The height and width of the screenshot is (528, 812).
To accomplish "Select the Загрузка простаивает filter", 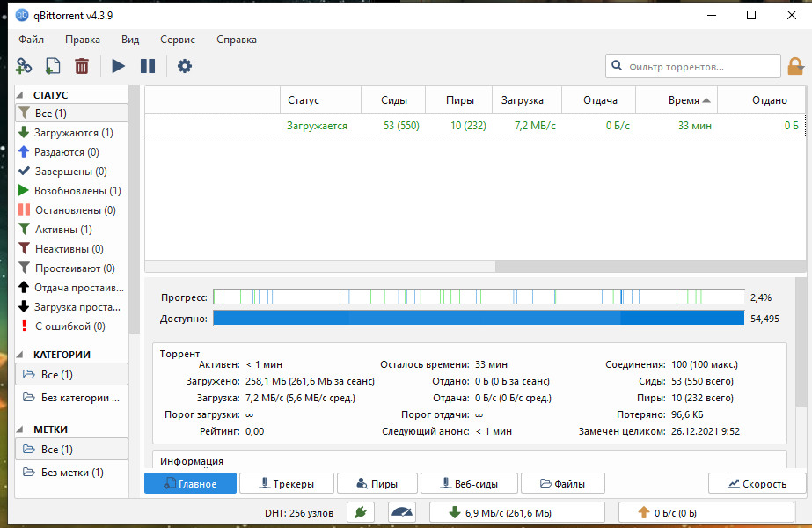I will click(72, 307).
